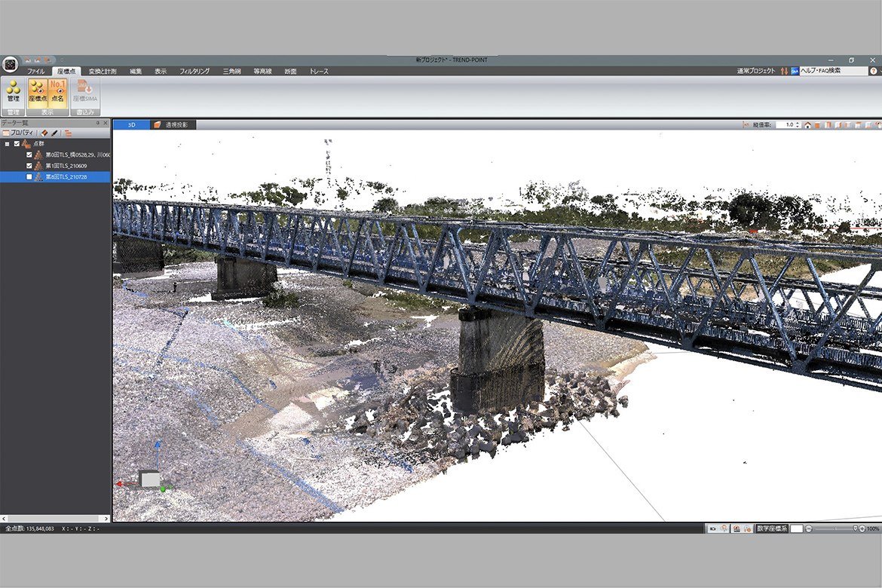Click the help question mark icon
This screenshot has width=882, height=588.
pyautogui.click(x=873, y=71)
